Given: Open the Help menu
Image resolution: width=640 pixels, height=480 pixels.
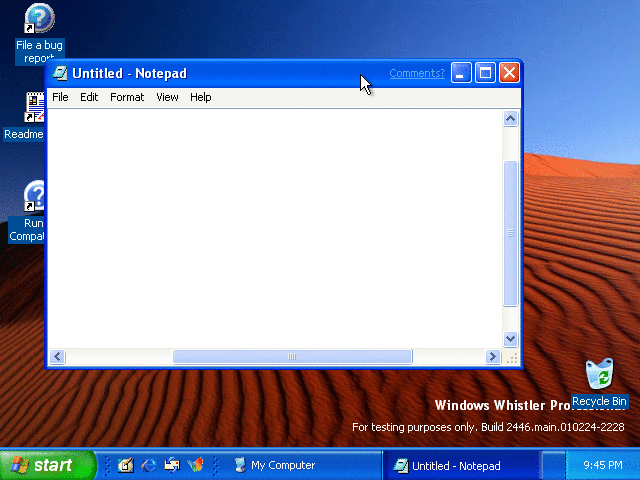Looking at the screenshot, I should [x=200, y=97].
